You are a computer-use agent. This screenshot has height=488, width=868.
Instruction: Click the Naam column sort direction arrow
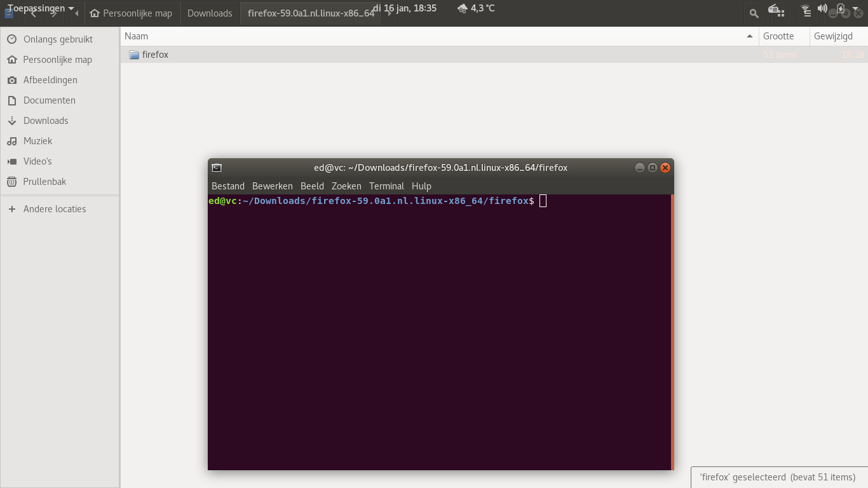tap(750, 36)
